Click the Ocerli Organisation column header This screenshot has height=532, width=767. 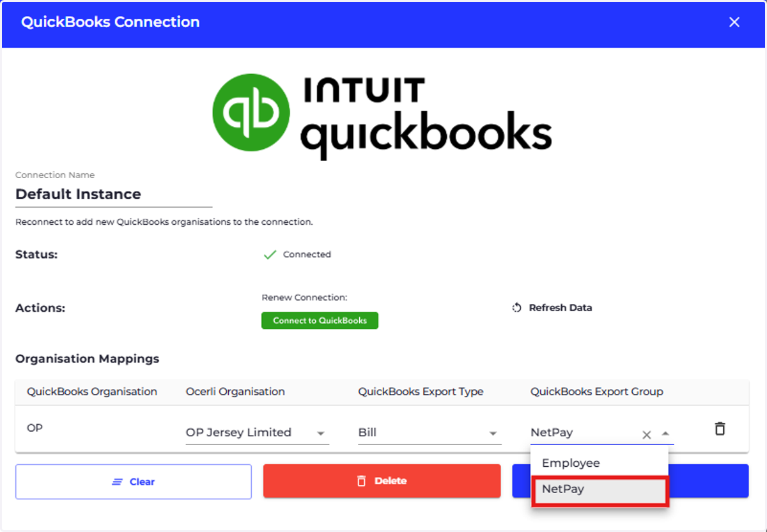235,391
